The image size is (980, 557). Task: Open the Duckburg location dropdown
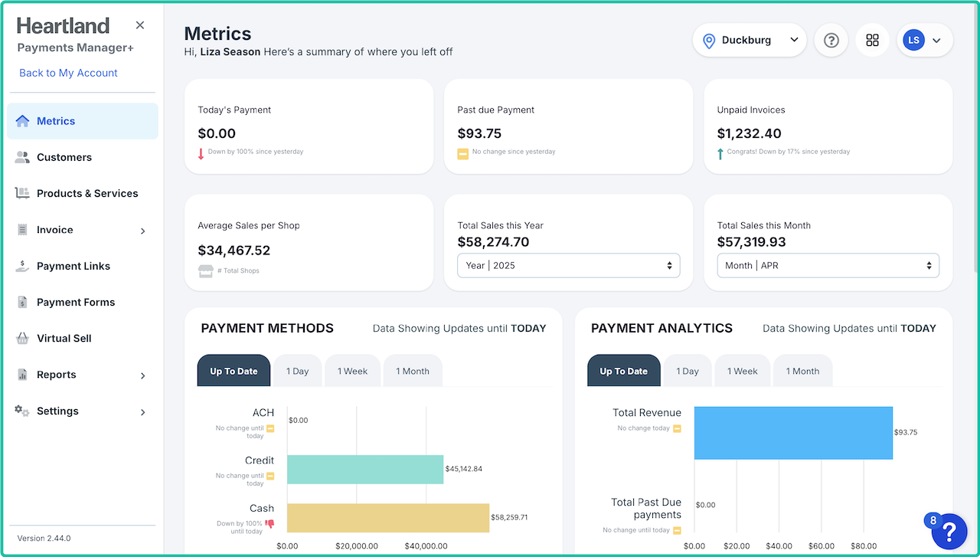pyautogui.click(x=749, y=41)
